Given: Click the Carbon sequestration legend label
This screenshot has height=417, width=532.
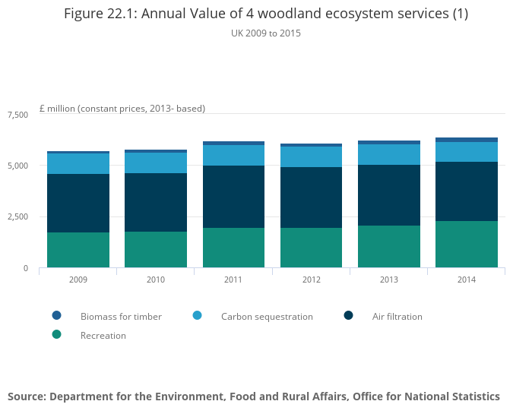Looking at the screenshot, I should click(x=267, y=317).
